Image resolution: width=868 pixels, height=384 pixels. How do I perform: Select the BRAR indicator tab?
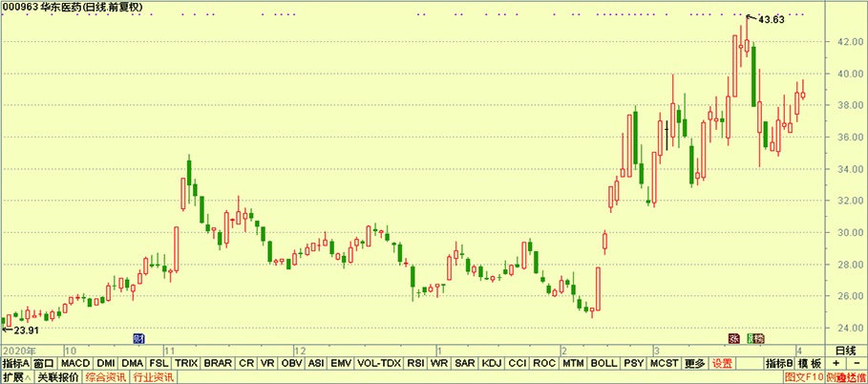218,364
